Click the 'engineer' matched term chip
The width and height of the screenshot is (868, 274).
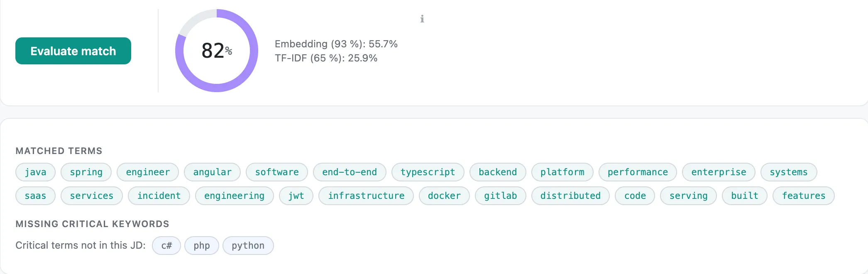(148, 172)
